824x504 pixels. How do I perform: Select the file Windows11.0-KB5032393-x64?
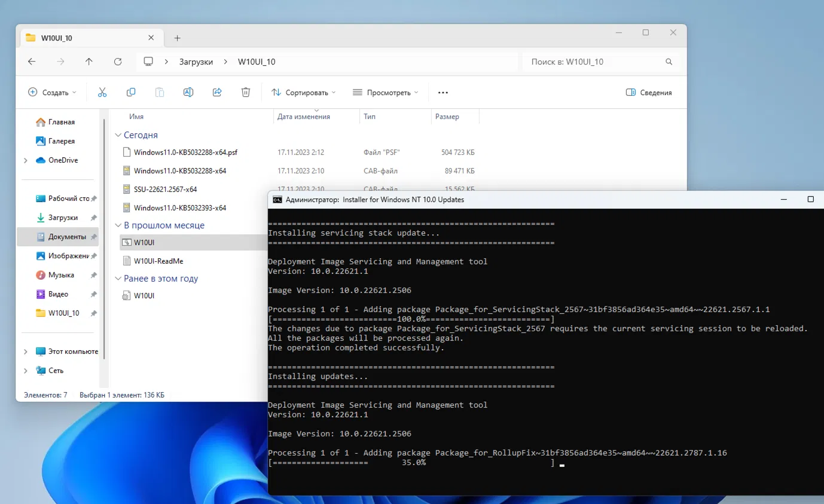point(180,208)
